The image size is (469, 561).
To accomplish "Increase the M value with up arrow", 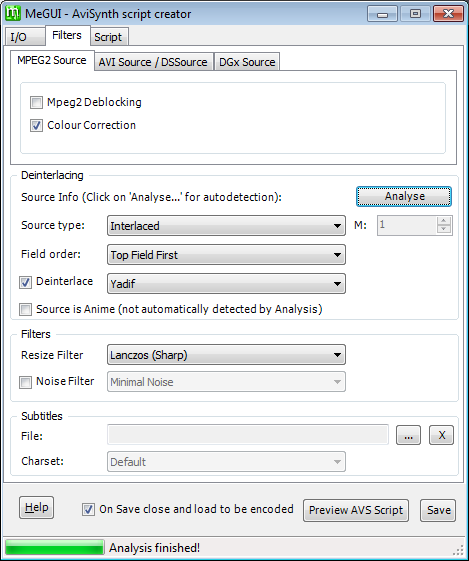I will [x=444, y=221].
